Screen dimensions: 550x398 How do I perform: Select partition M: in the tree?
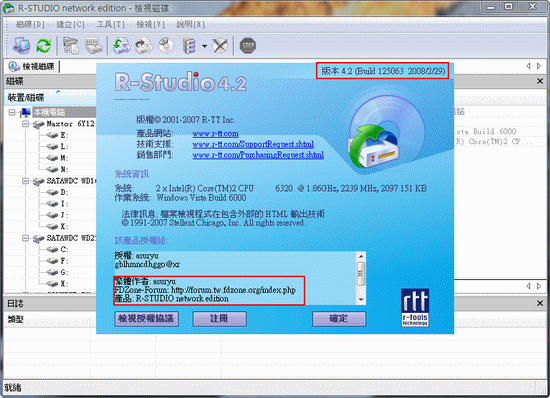[x=65, y=158]
